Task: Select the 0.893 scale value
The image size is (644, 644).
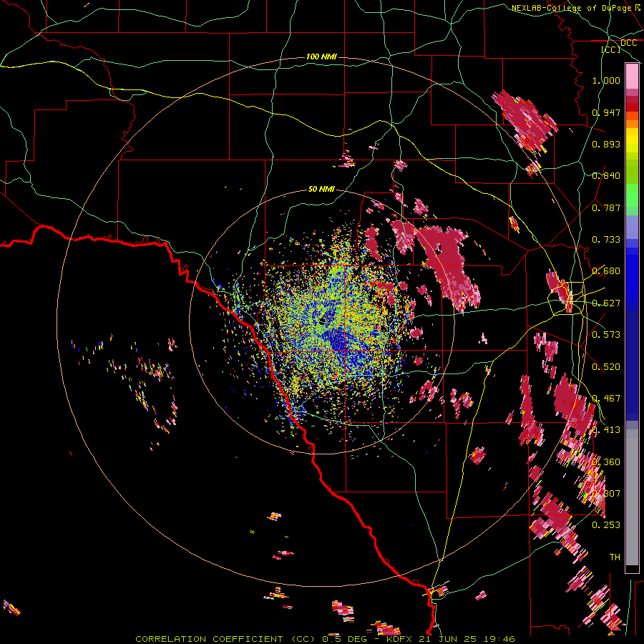Action: pos(606,144)
